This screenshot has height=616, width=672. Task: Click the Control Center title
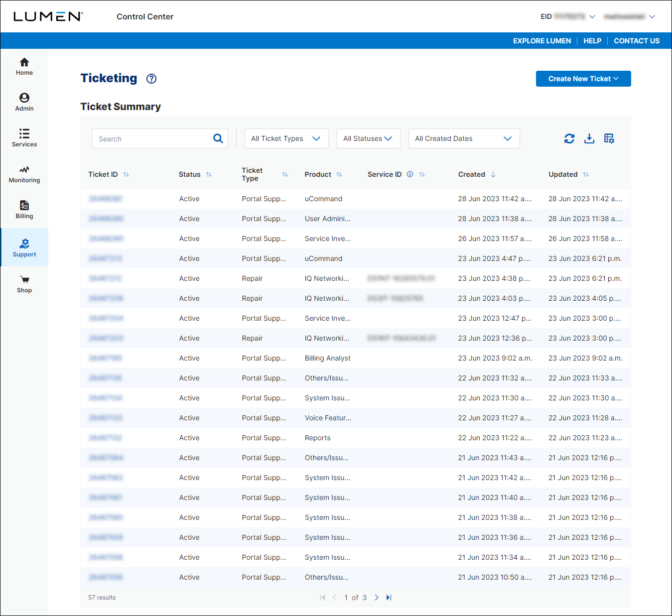[x=145, y=16]
